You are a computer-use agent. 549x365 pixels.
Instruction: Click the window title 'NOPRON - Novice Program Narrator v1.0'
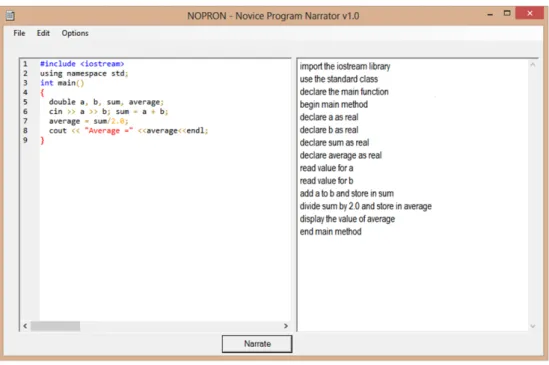273,16
